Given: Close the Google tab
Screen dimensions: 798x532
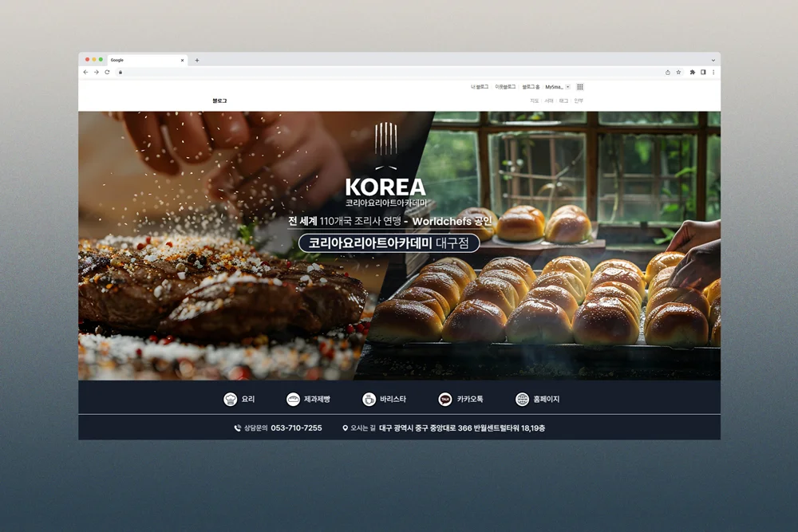Looking at the screenshot, I should tap(182, 60).
